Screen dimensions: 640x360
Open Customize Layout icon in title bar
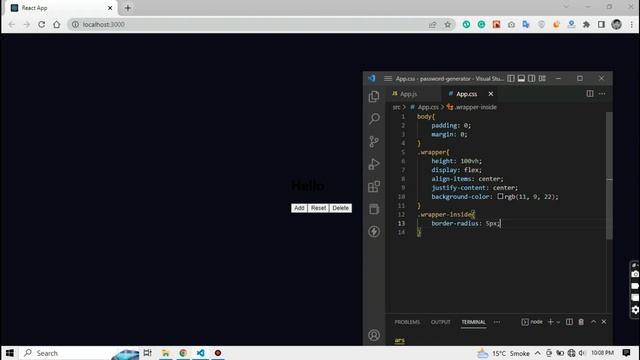(x=542, y=78)
